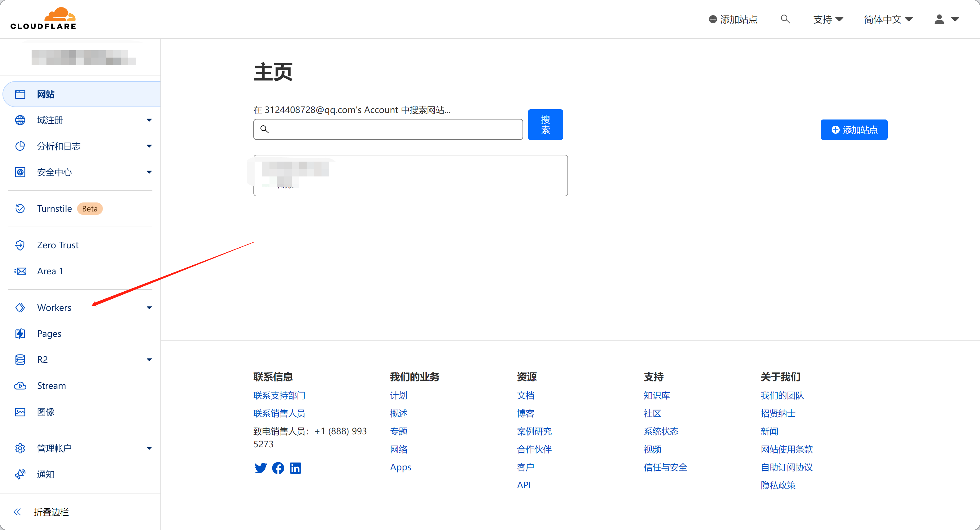This screenshot has width=980, height=530.
Task: Open the Area 1 sidebar item
Action: [x=50, y=271]
